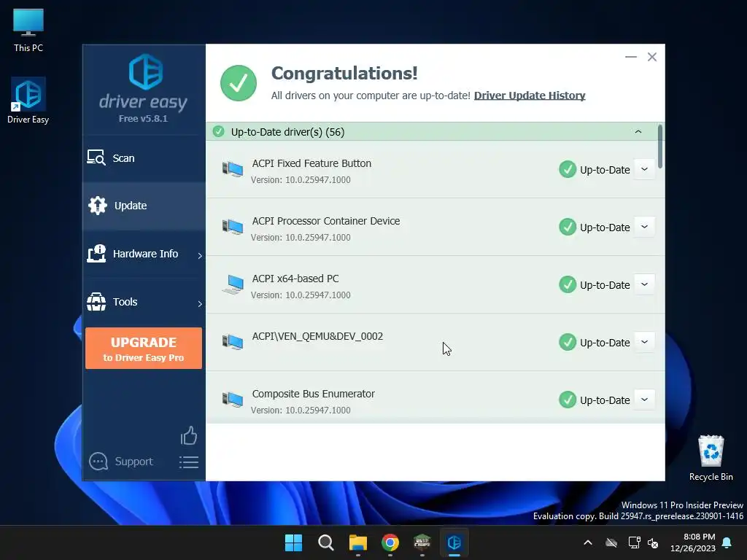Open dropdown for Composite Bus Enumerator

tap(644, 400)
